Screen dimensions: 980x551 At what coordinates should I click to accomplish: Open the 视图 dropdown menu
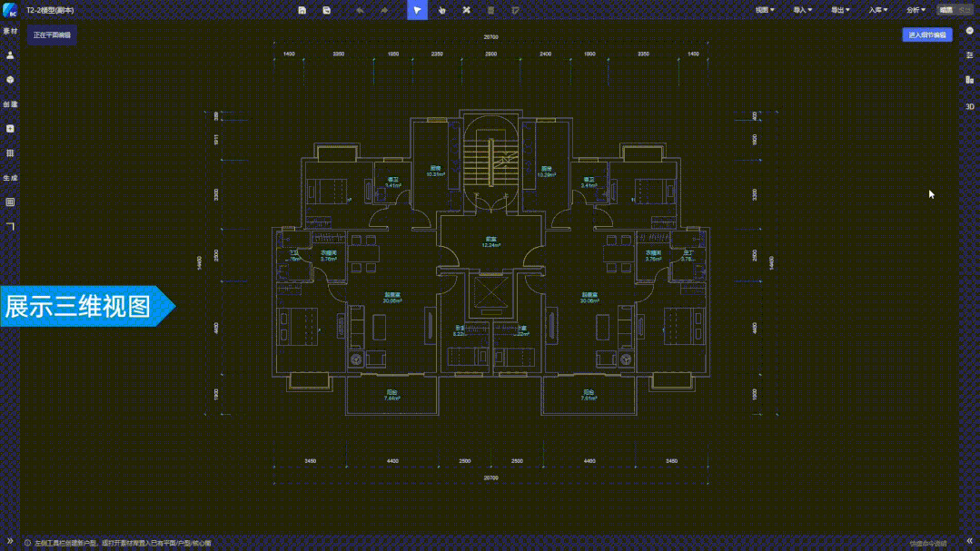pyautogui.click(x=765, y=10)
